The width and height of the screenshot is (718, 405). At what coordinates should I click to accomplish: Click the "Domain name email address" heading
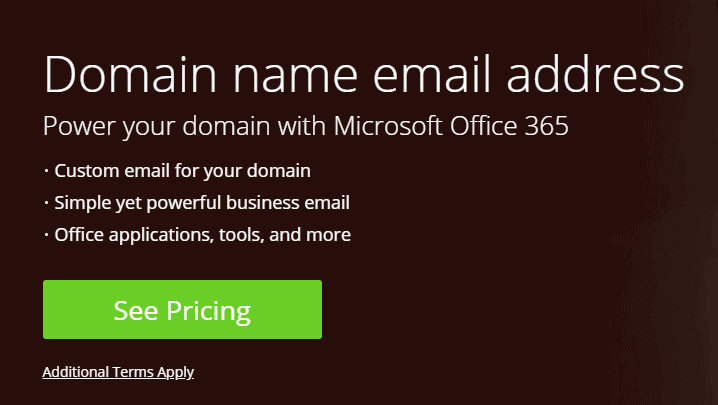tap(363, 77)
